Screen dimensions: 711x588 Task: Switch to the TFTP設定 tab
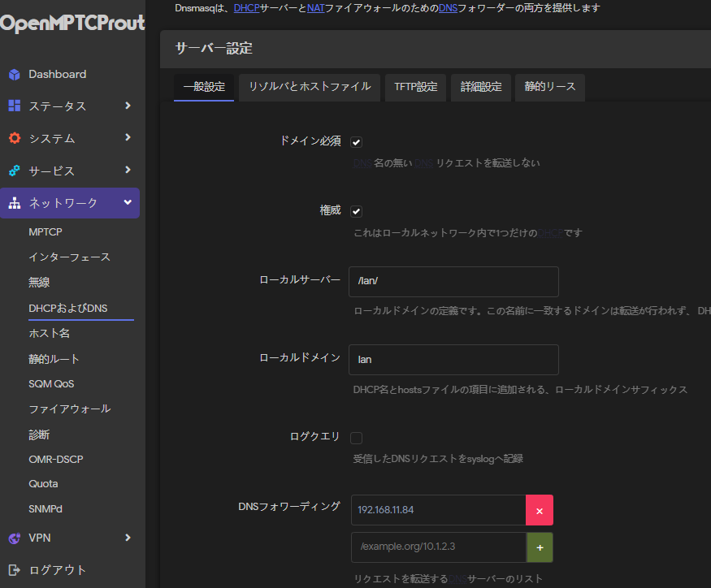415,87
